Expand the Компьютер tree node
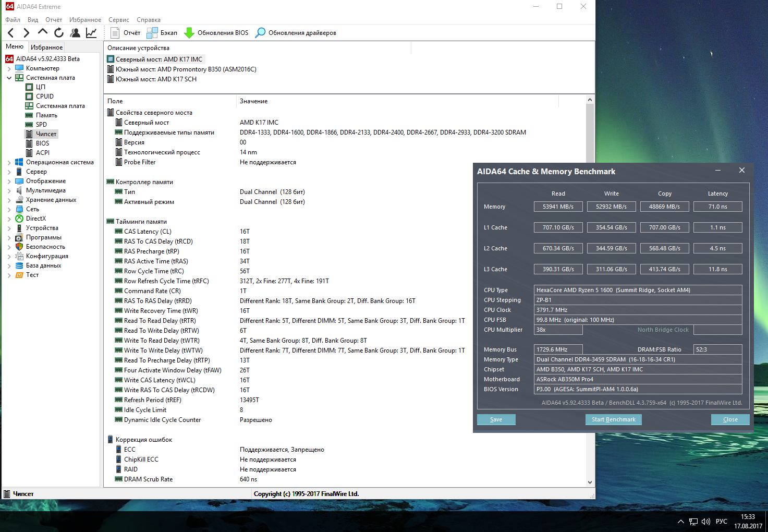 click(x=9, y=69)
